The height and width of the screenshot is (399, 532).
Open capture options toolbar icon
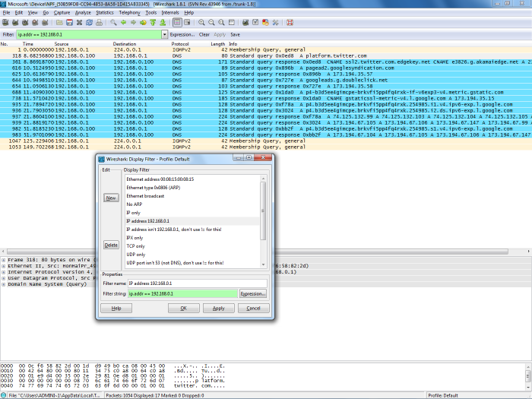15,23
